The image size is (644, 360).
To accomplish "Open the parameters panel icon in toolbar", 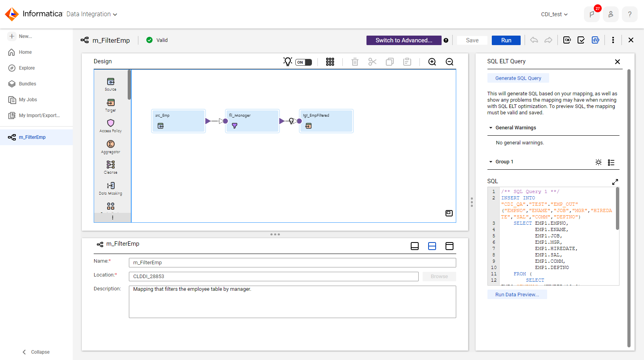I will [x=567, y=40].
